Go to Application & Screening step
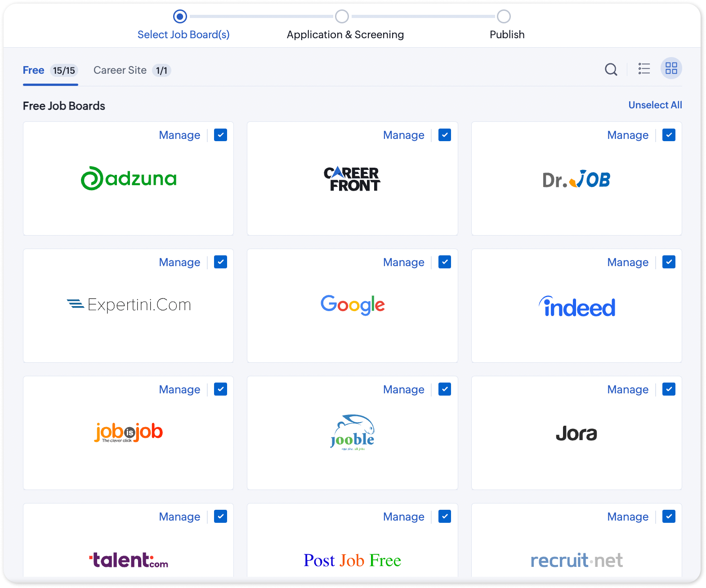 click(x=342, y=17)
